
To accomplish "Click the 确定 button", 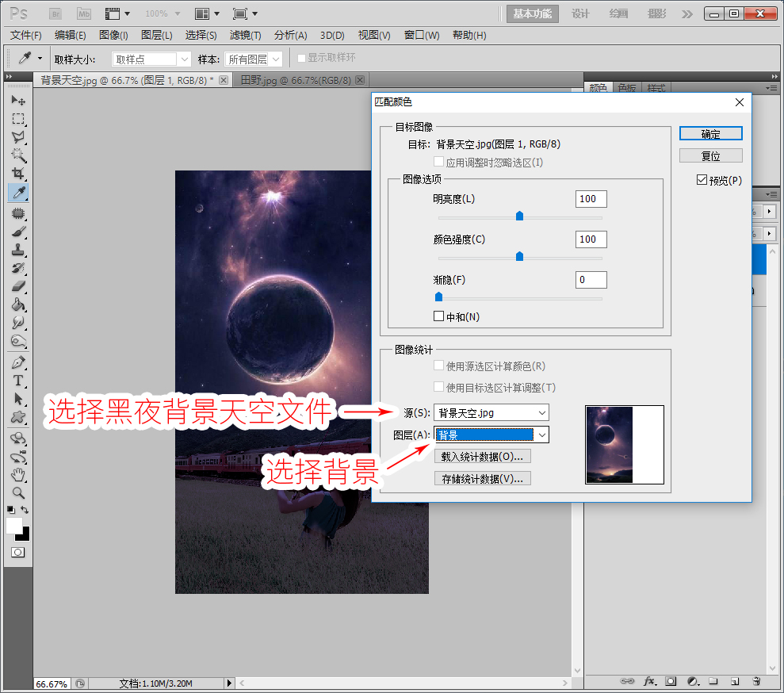I will pyautogui.click(x=710, y=133).
